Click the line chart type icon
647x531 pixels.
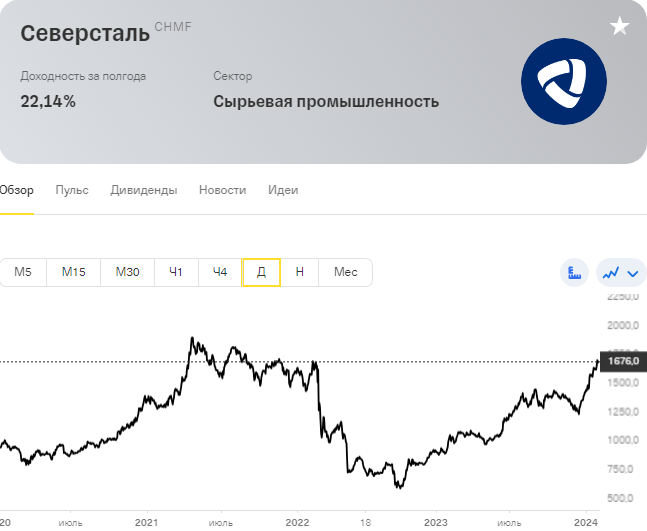[x=611, y=272]
